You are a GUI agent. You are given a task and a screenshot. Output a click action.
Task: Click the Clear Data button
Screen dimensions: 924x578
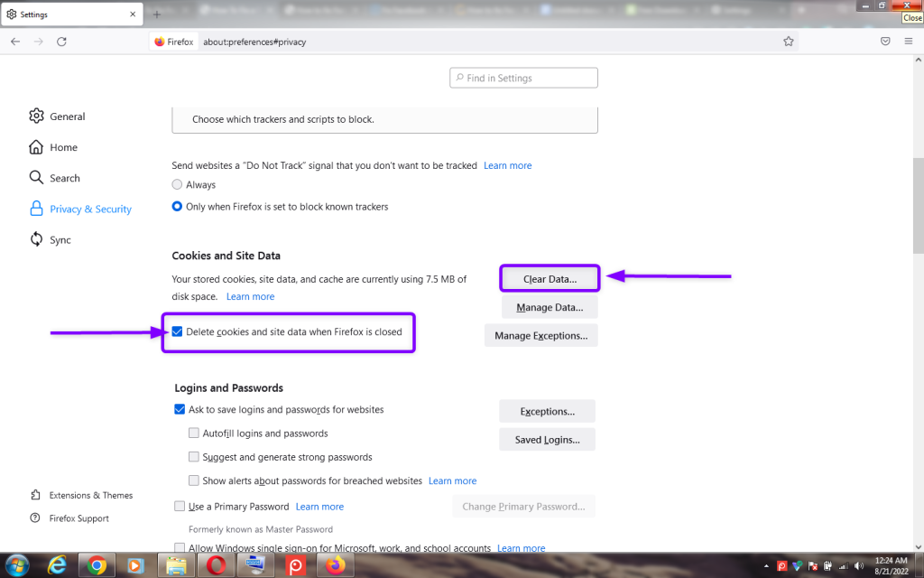coord(550,279)
